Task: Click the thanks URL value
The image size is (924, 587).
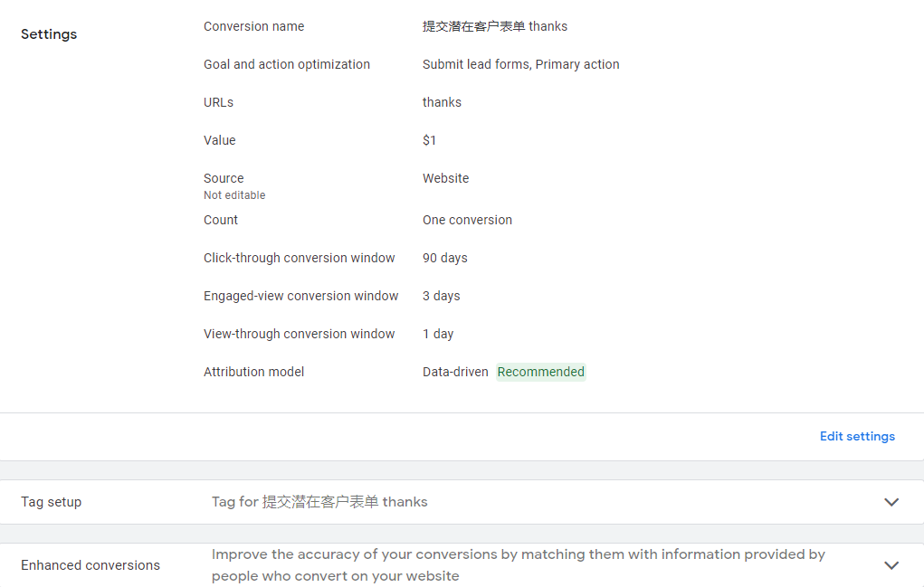Action: [x=442, y=102]
